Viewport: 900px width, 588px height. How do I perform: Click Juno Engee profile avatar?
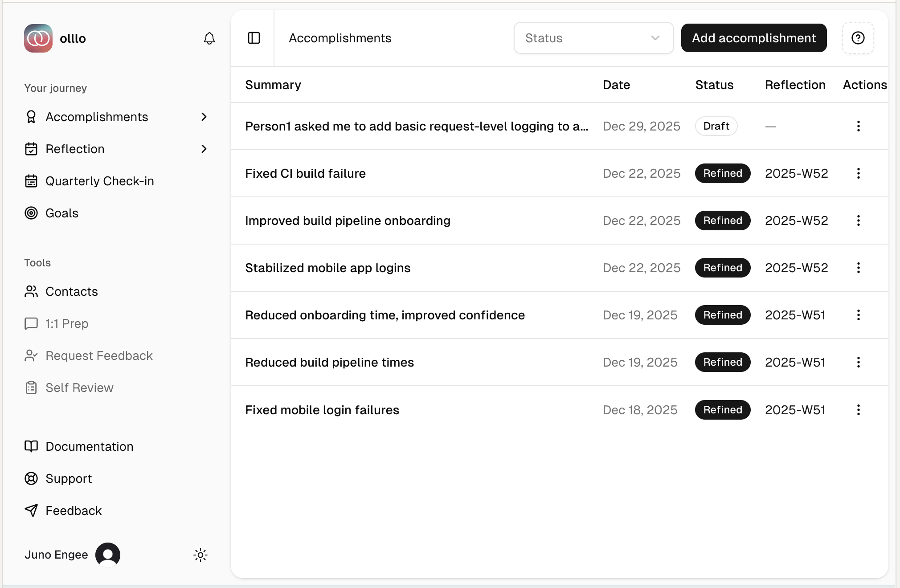click(x=108, y=555)
